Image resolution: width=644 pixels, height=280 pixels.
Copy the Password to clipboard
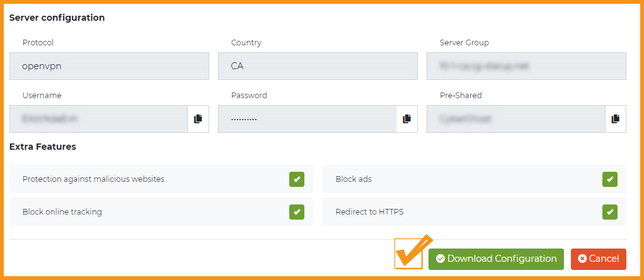pyautogui.click(x=406, y=119)
